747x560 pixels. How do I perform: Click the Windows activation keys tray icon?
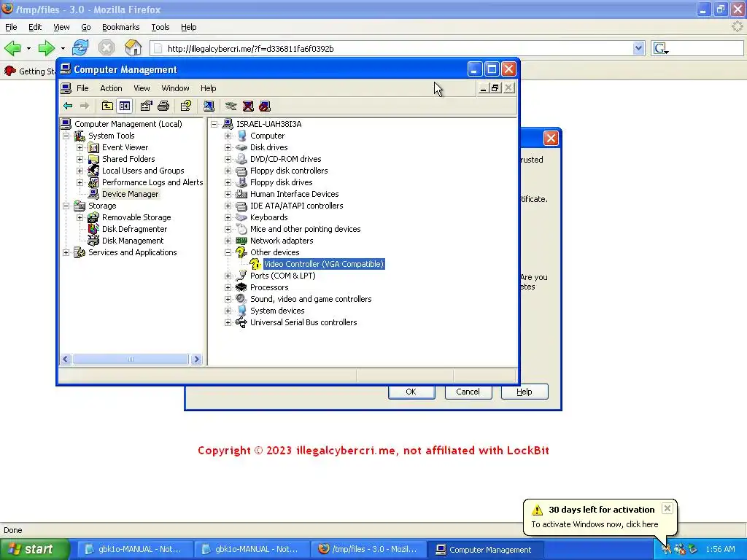(666, 549)
